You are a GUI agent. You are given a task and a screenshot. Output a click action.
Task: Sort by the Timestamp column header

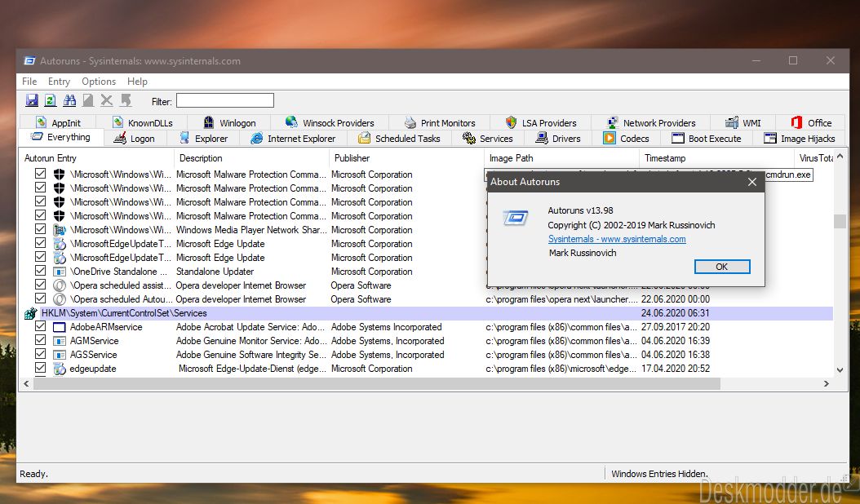716,158
